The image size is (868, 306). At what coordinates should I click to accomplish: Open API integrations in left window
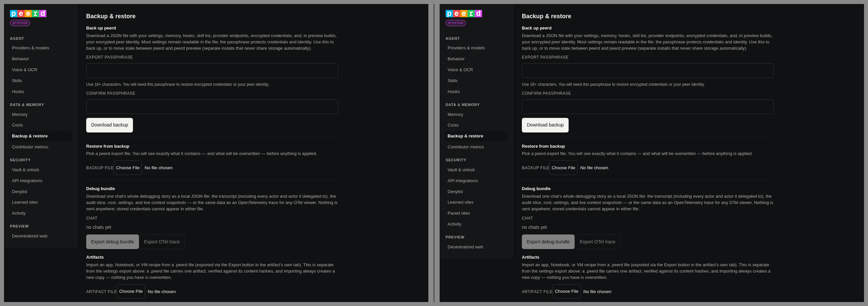tap(40, 181)
